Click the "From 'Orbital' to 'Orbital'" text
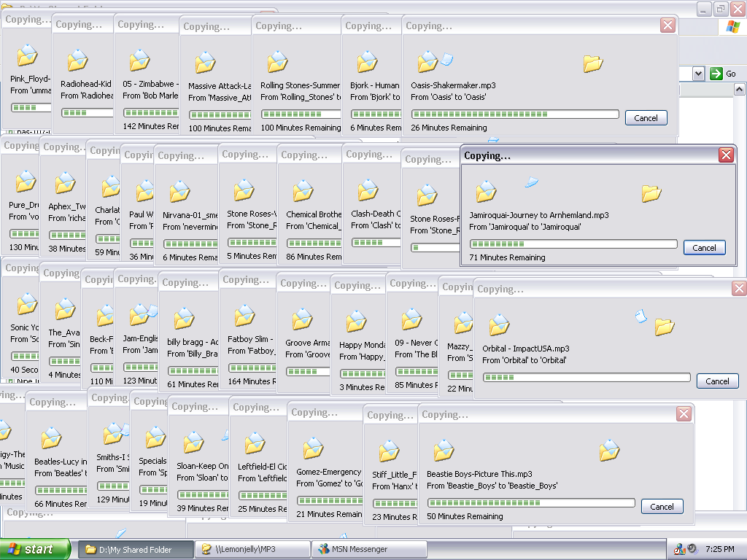Screen dimensions: 747x560 point(524,360)
